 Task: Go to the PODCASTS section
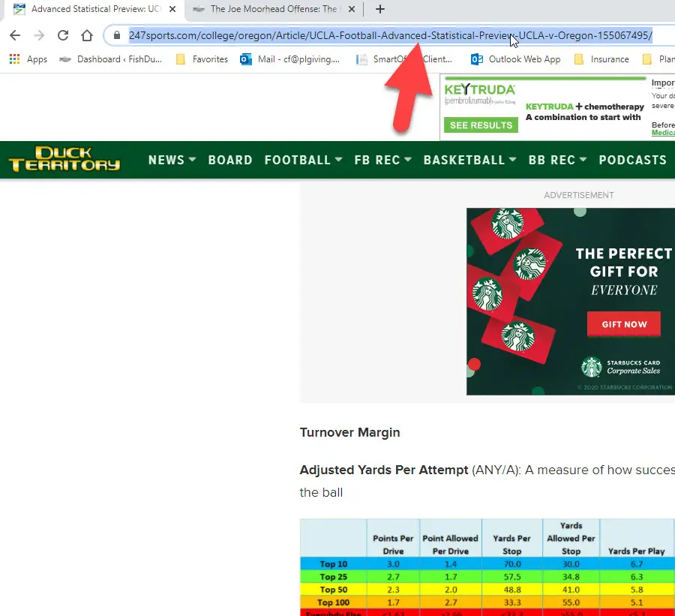coord(632,160)
